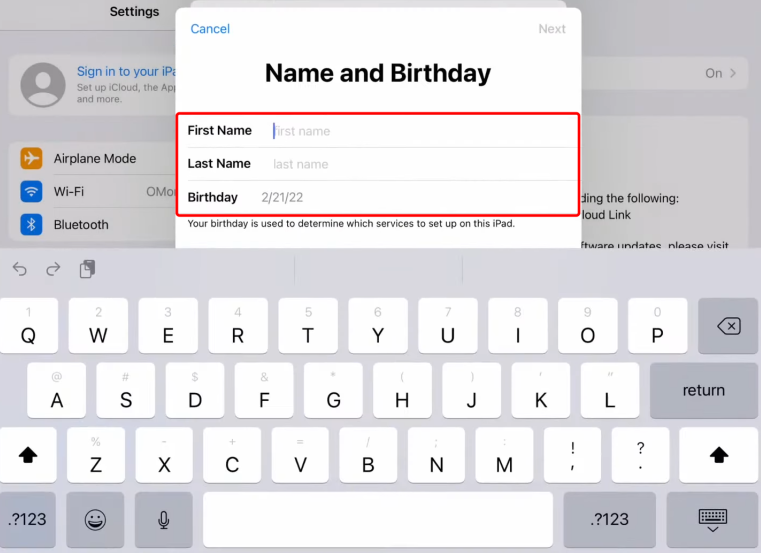Tap the M key
The image size is (761, 553).
coord(504,455)
